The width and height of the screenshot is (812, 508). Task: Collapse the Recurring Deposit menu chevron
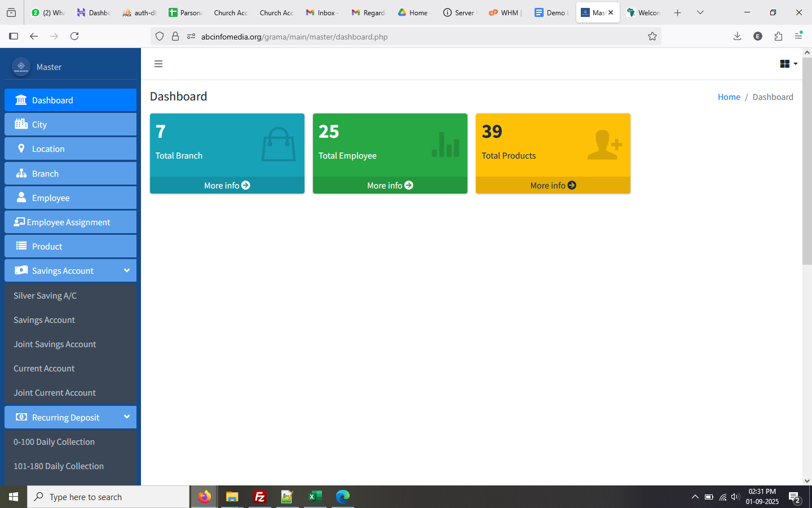pos(127,417)
